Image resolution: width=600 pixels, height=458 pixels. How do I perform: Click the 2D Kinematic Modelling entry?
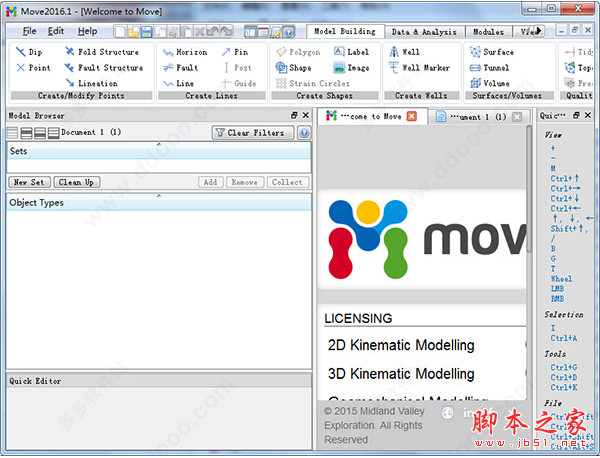pos(401,345)
